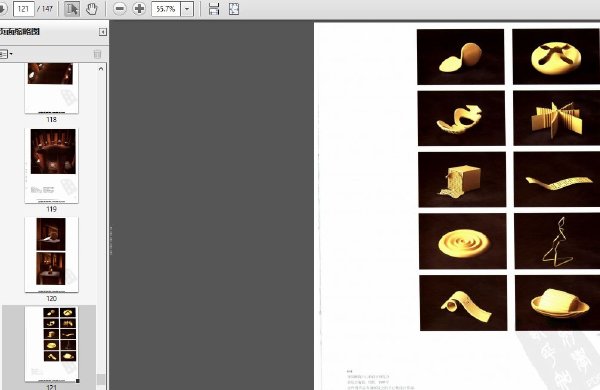Click the page label 119

coord(51,209)
